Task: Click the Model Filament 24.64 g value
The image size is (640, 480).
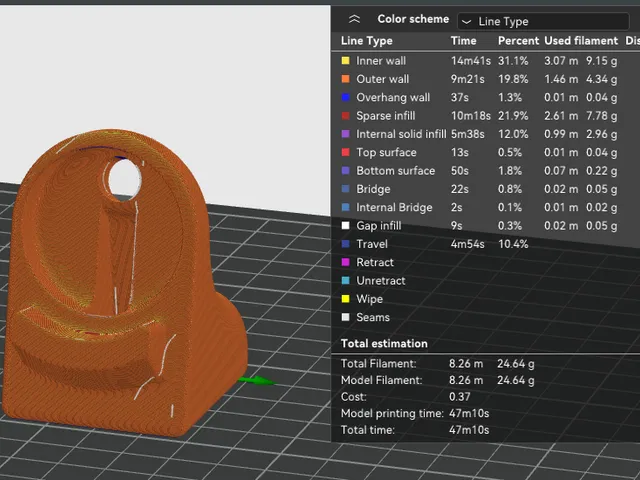Action: pyautogui.click(x=516, y=380)
